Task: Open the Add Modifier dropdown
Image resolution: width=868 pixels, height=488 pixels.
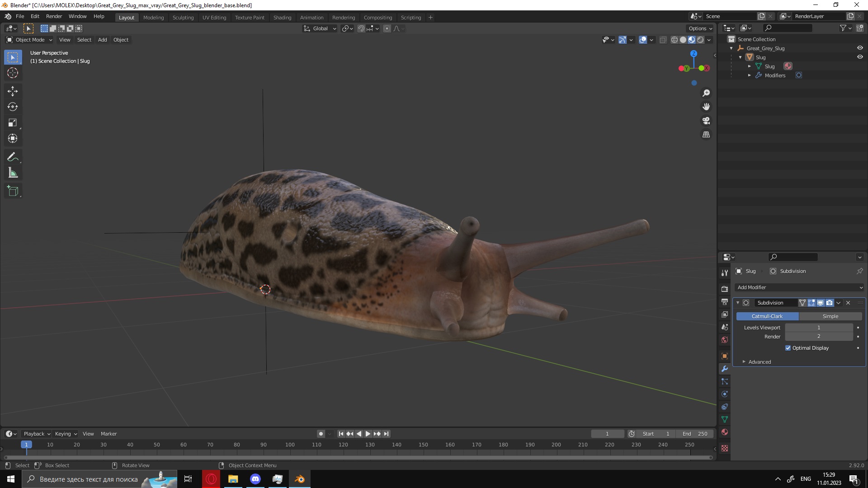Action: [799, 287]
